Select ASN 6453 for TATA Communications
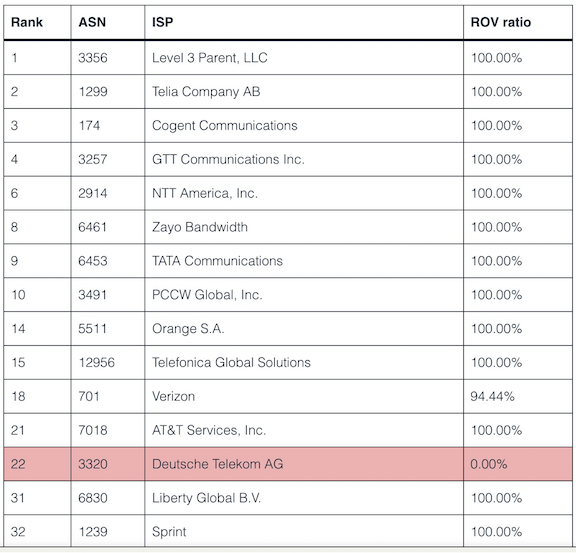 (93, 261)
